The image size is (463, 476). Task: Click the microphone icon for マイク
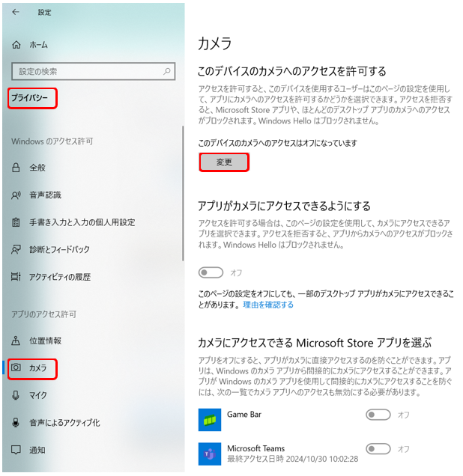16,395
